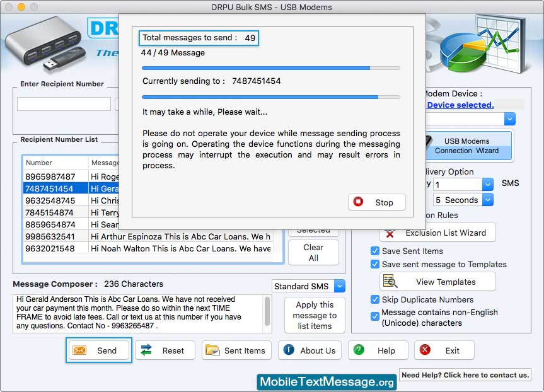Screen dimensions: 544x392
Task: Select row with number 8859654874
Action: pyautogui.click(x=71, y=224)
